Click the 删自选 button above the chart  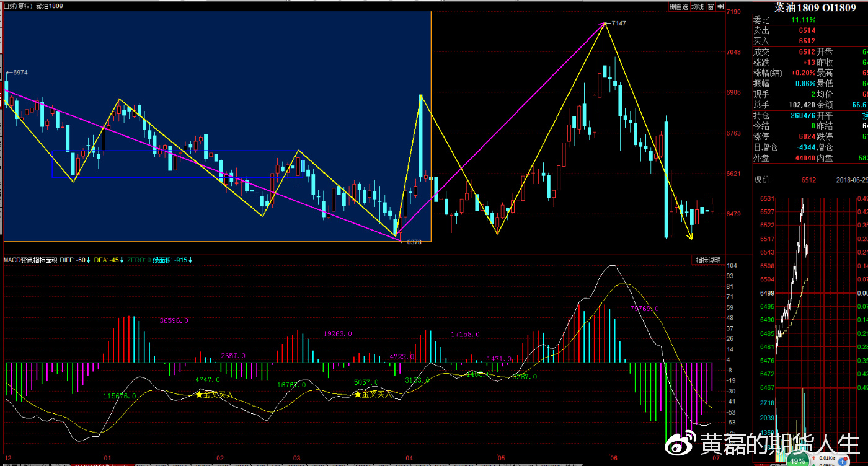pyautogui.click(x=679, y=6)
